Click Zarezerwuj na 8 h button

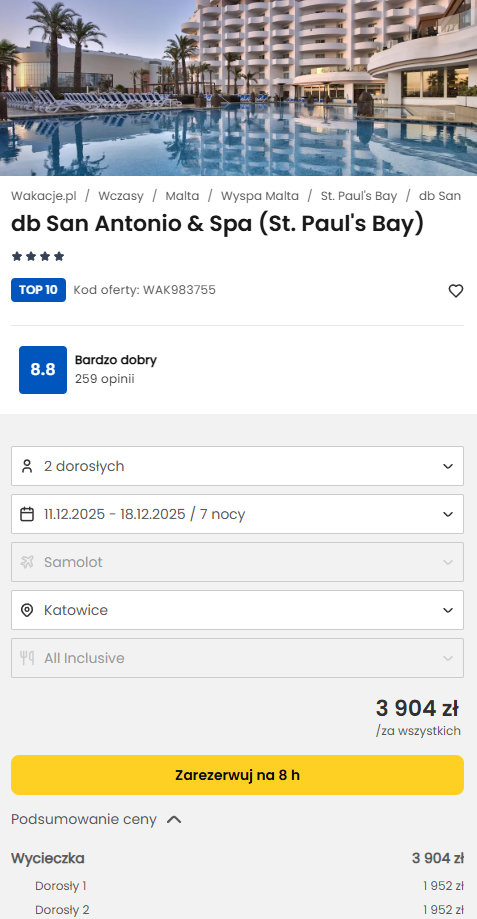[x=237, y=775]
